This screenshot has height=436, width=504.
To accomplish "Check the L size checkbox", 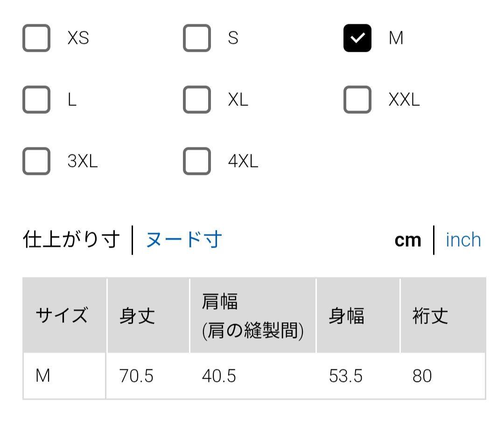I will pos(36,100).
